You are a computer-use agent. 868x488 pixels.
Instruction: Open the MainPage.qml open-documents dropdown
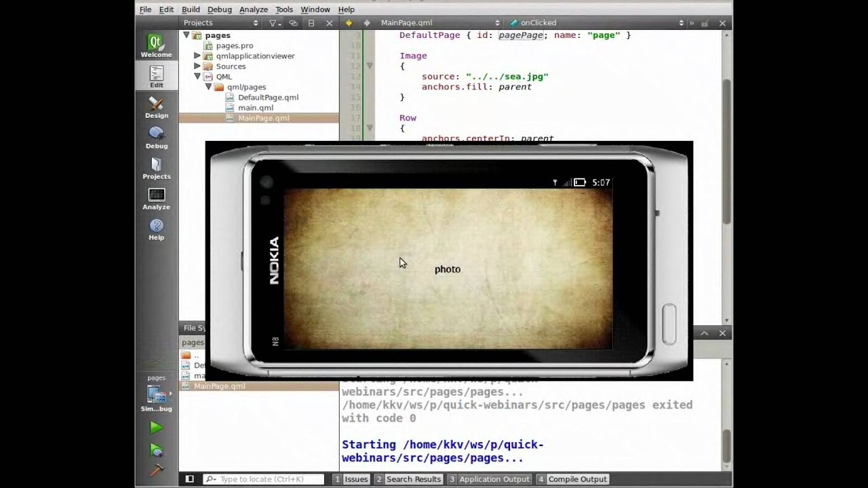440,23
